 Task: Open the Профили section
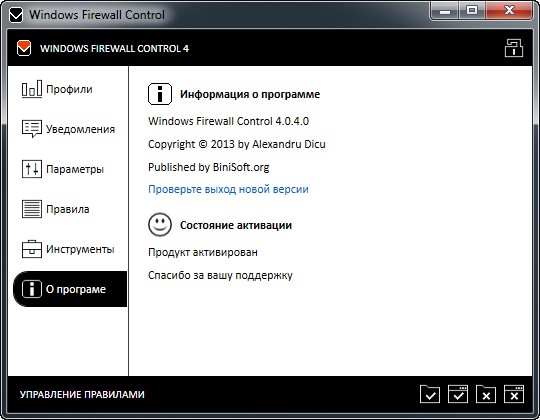click(x=69, y=90)
